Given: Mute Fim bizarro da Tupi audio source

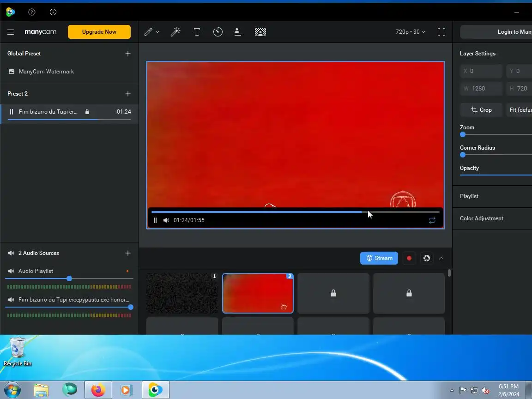Looking at the screenshot, I should click(11, 300).
